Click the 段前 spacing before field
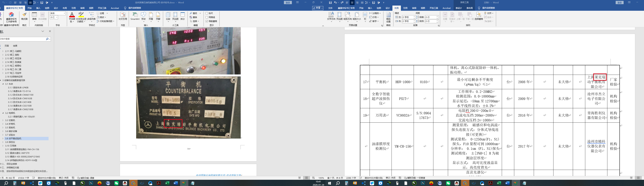Screen dimensions: 644x186 click(431, 17)
